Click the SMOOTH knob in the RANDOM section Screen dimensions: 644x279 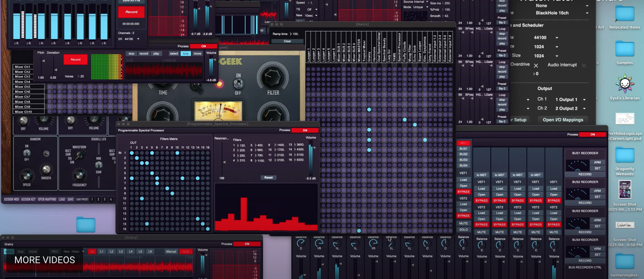[46, 170]
